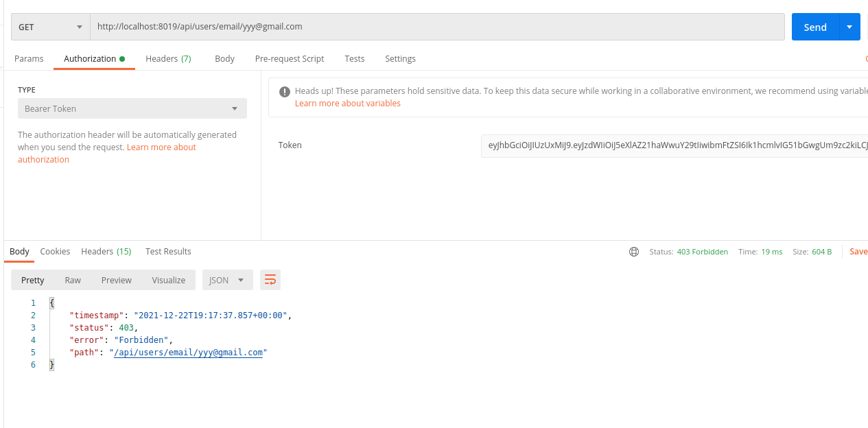Select the Raw view mode

click(x=73, y=280)
